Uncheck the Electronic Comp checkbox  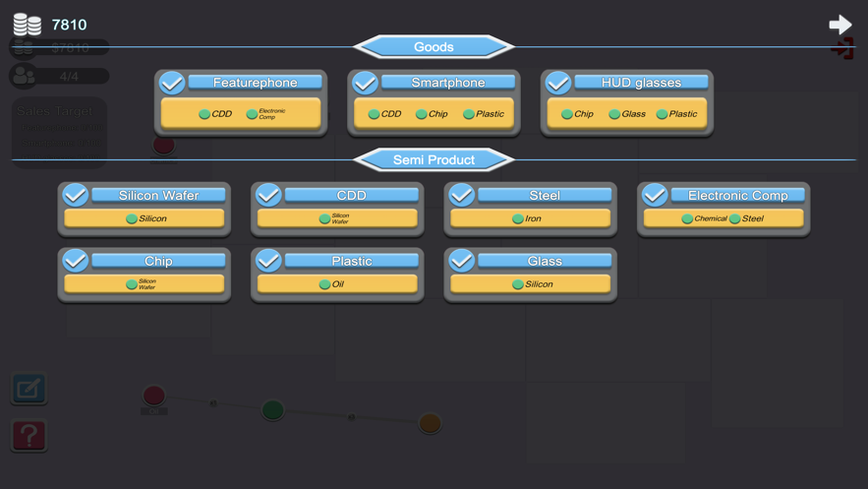(x=655, y=195)
